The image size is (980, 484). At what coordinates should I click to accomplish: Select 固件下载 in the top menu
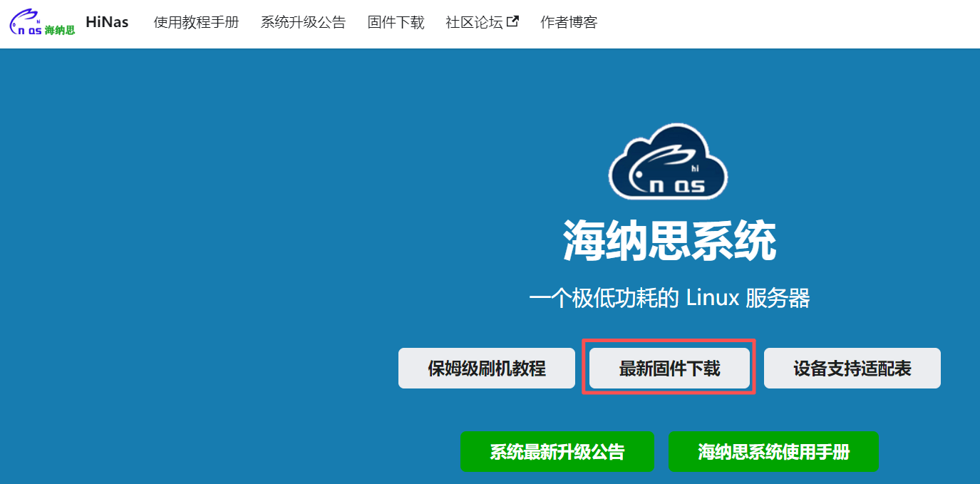click(x=396, y=22)
